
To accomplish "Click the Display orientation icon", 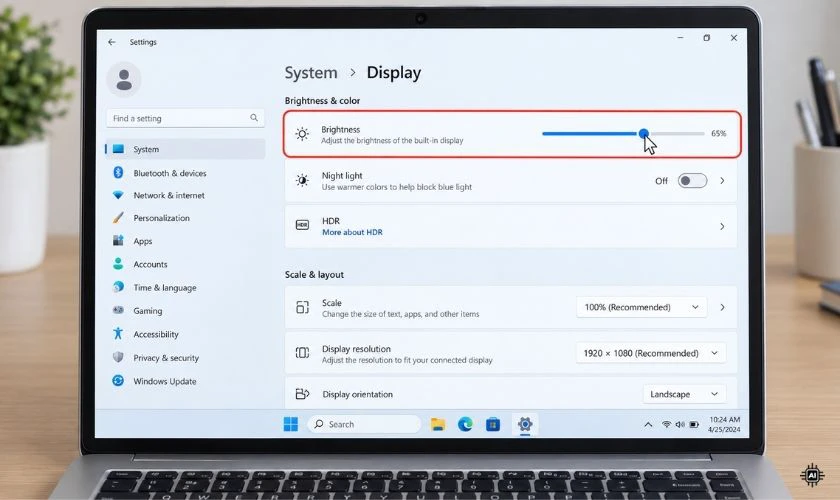I will pos(302,394).
